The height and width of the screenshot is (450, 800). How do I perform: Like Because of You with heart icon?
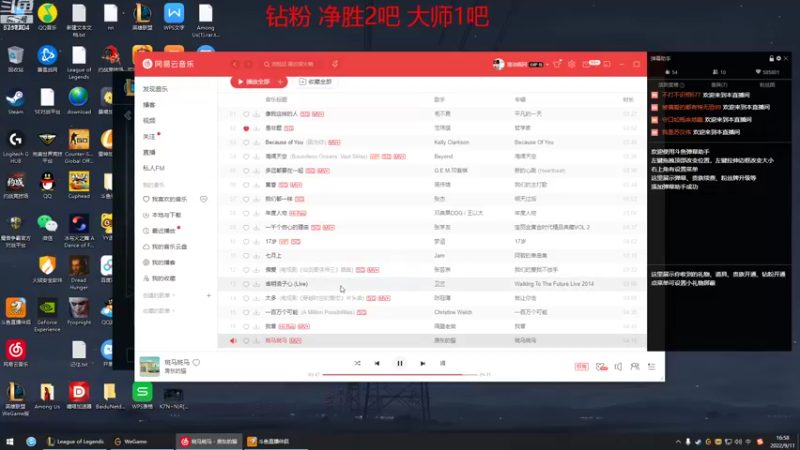246,142
